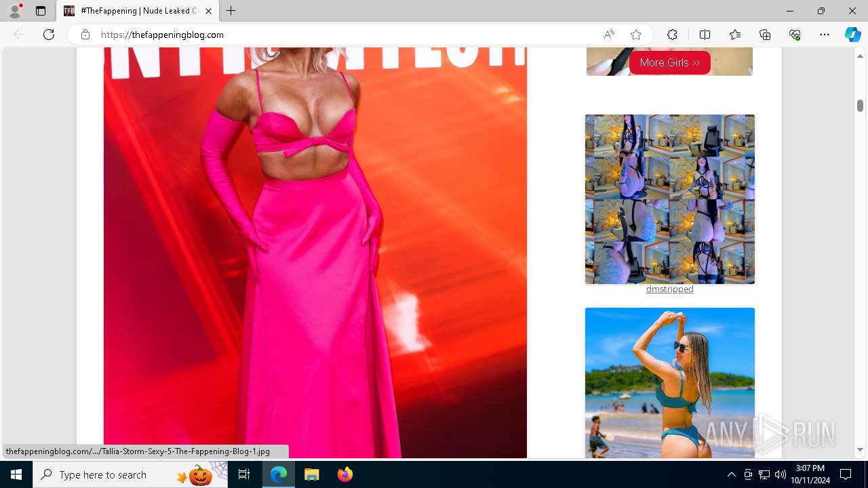The width and height of the screenshot is (868, 488).
Task: Open volume control tray icon
Action: (x=781, y=474)
